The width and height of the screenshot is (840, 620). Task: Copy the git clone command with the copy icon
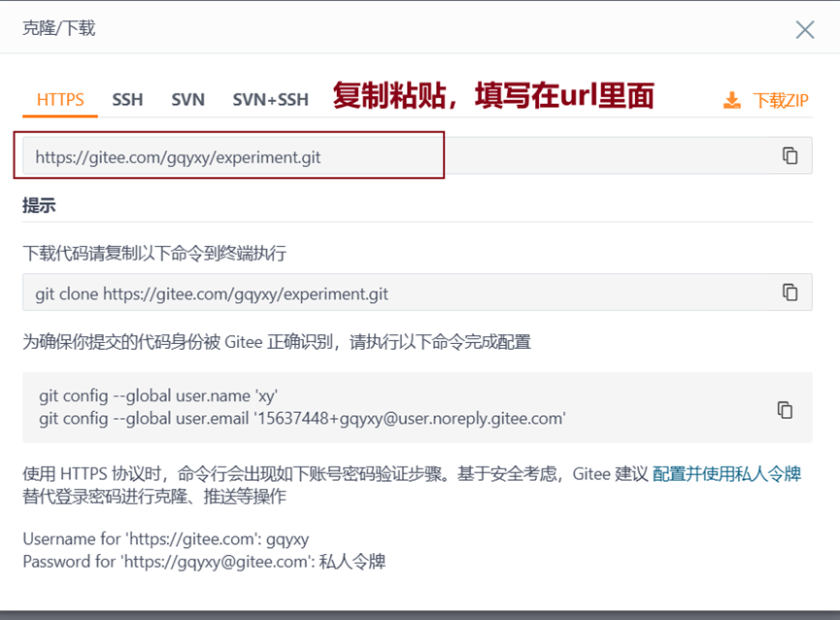(x=790, y=293)
